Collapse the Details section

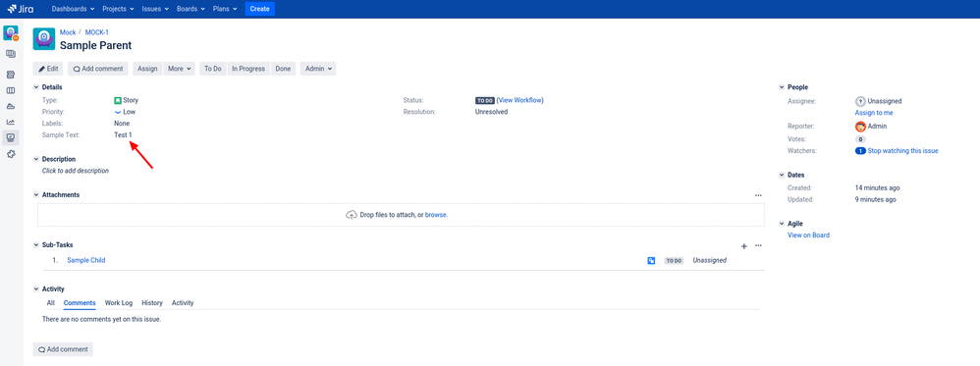click(36, 87)
